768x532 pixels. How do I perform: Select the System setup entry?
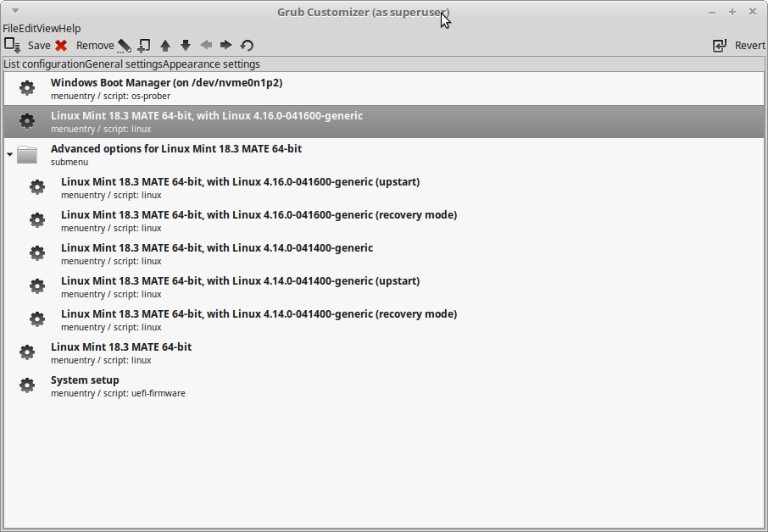(x=85, y=380)
